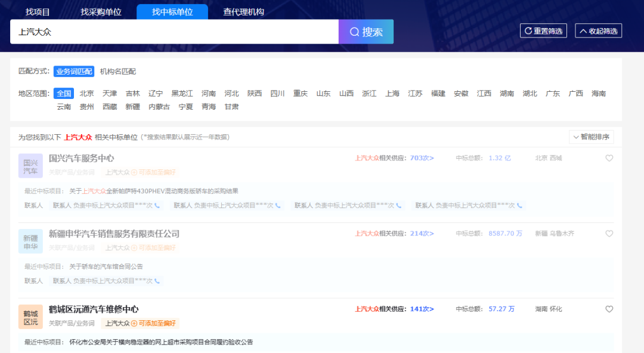This screenshot has width=644, height=353.
Task: Open 怀化市公安局横向稳定器 project announcement
Action: tap(161, 342)
